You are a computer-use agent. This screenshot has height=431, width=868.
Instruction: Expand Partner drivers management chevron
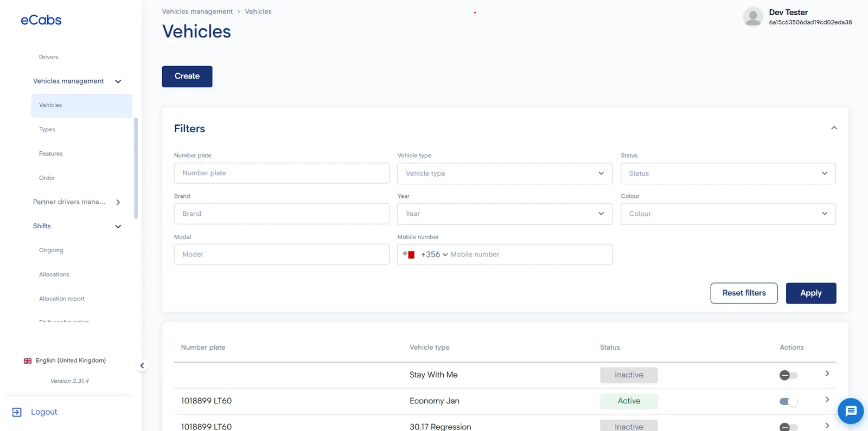(x=118, y=202)
